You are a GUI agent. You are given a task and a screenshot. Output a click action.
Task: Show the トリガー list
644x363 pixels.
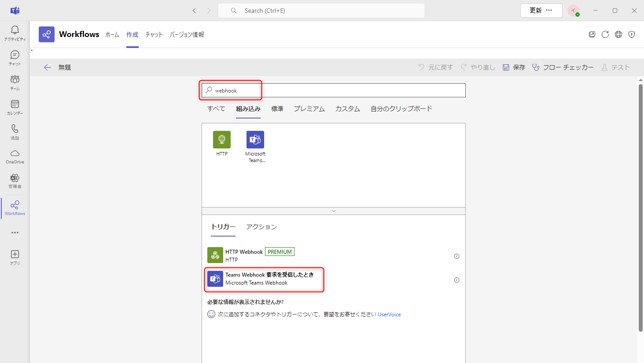pos(223,227)
